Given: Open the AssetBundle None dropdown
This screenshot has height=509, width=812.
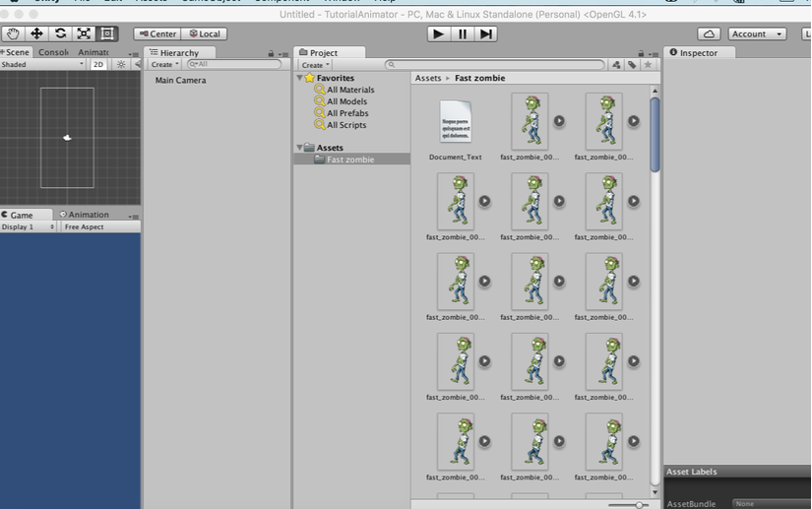Looking at the screenshot, I should tap(772, 504).
